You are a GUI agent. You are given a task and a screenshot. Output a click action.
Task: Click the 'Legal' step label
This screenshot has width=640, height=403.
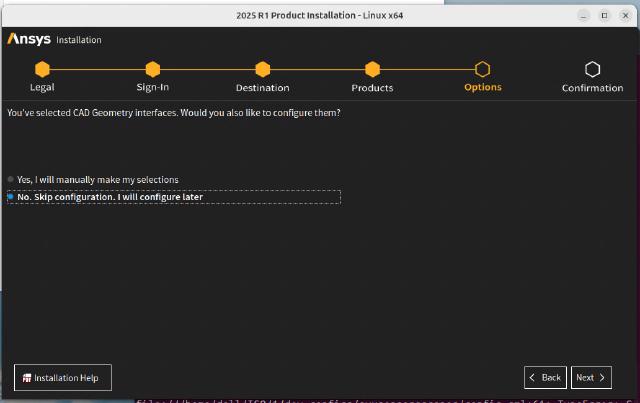pos(42,87)
